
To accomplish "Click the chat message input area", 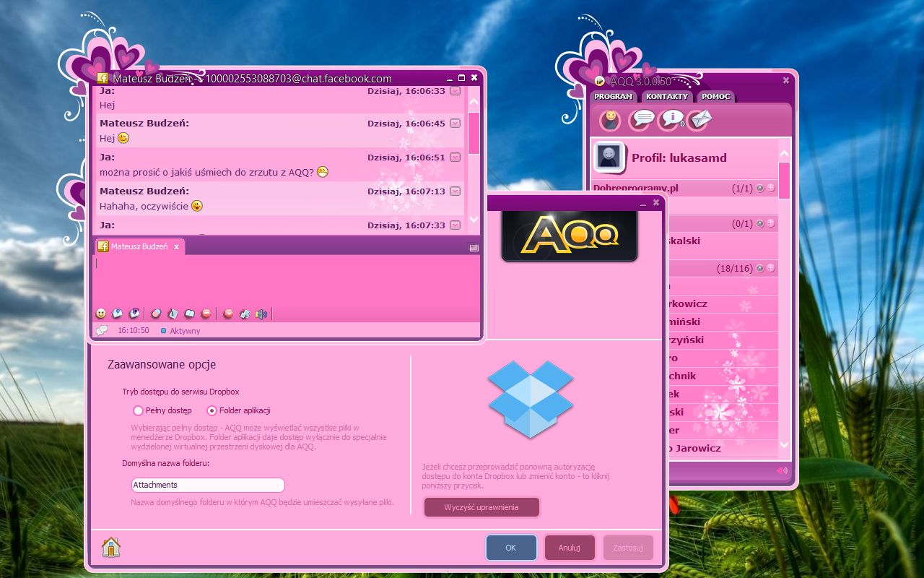I will click(286, 280).
